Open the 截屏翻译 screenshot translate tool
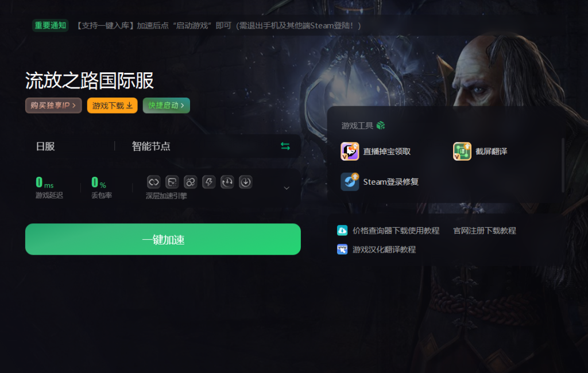The width and height of the screenshot is (588, 373). (480, 151)
